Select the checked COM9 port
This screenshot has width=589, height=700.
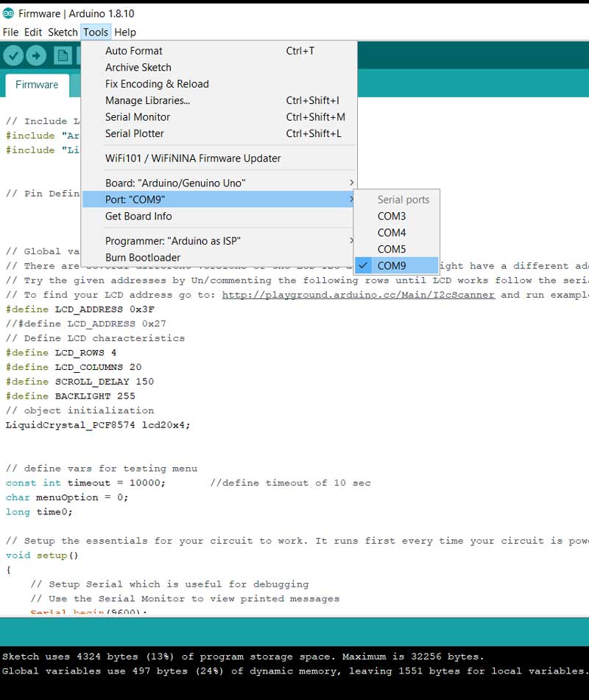click(397, 265)
